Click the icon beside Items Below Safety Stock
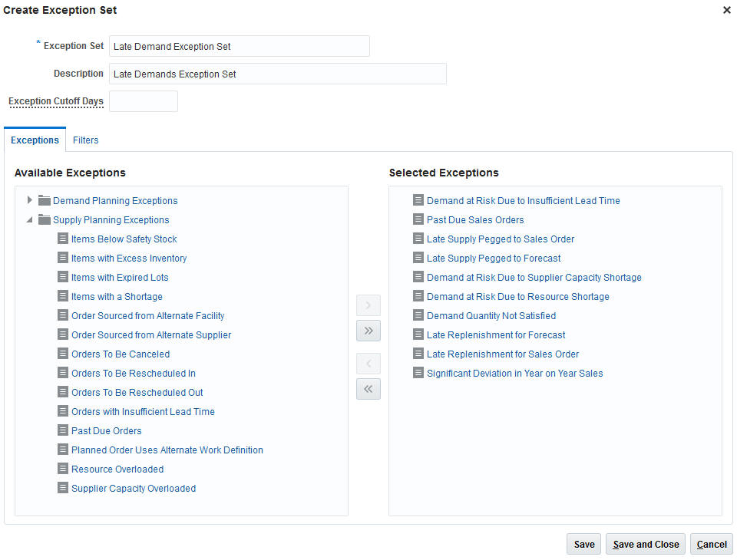The width and height of the screenshot is (737, 560). click(63, 239)
